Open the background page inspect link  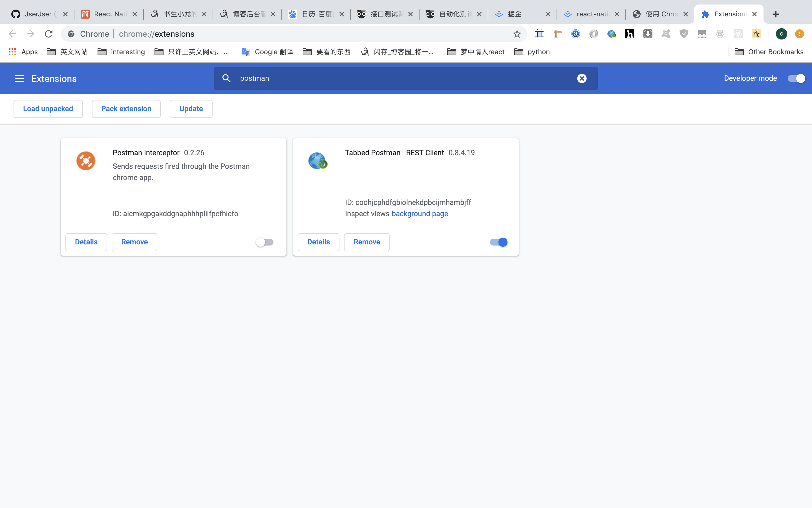(420, 214)
